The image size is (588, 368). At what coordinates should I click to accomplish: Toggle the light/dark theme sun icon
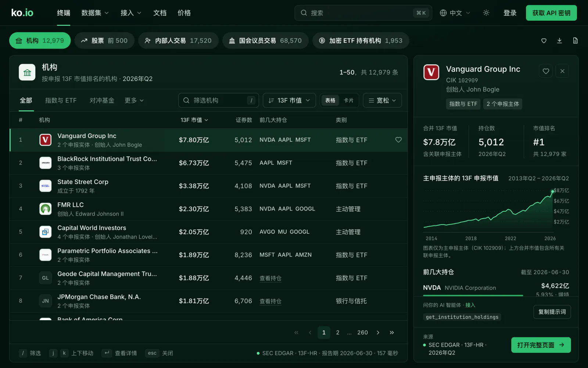486,13
